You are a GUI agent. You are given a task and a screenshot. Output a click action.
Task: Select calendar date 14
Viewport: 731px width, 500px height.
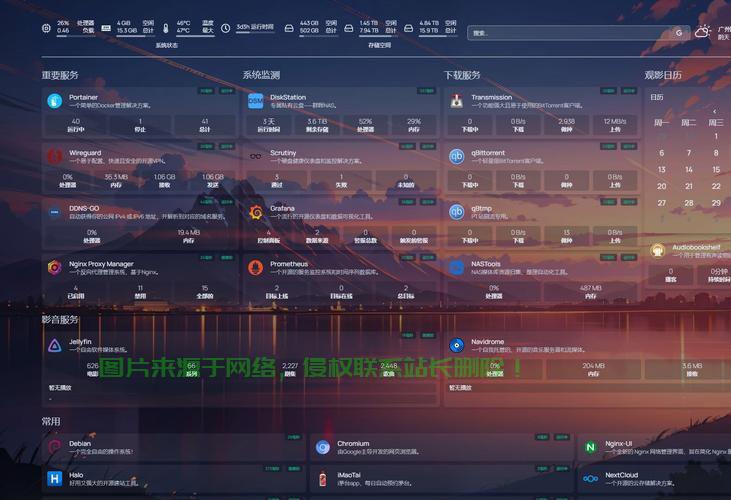click(689, 170)
